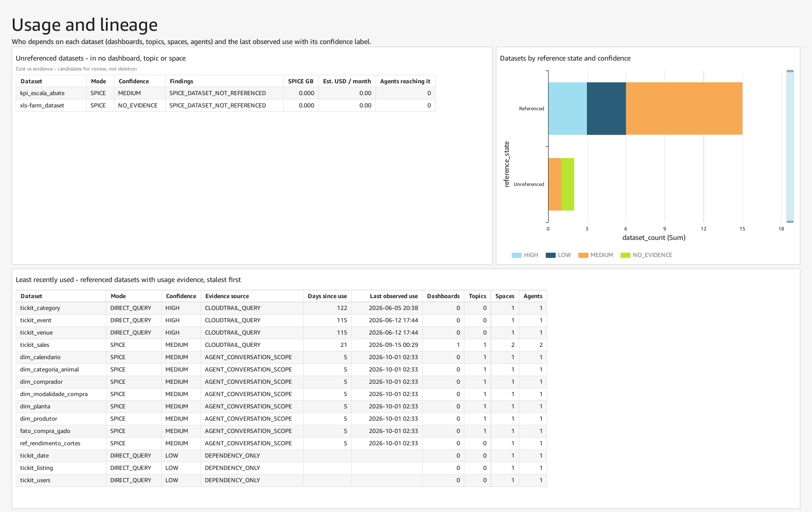Image resolution: width=812 pixels, height=512 pixels.
Task: Select the dim_planta dataset cell
Action: coord(61,406)
